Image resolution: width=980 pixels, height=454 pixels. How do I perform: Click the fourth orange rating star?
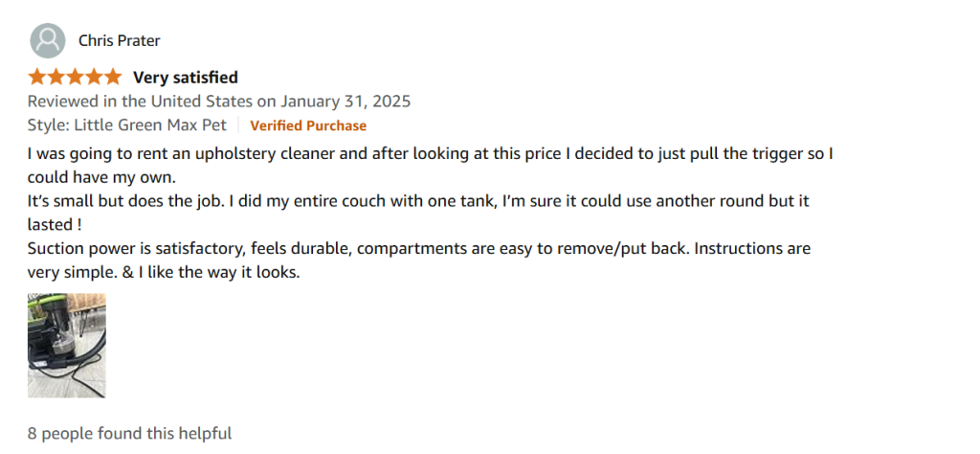pos(93,78)
